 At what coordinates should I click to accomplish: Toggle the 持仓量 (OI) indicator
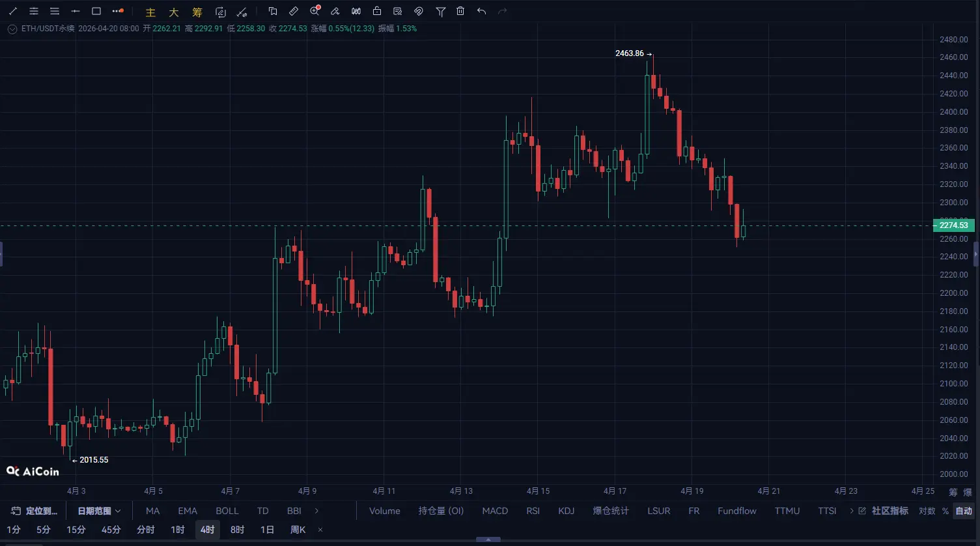441,511
